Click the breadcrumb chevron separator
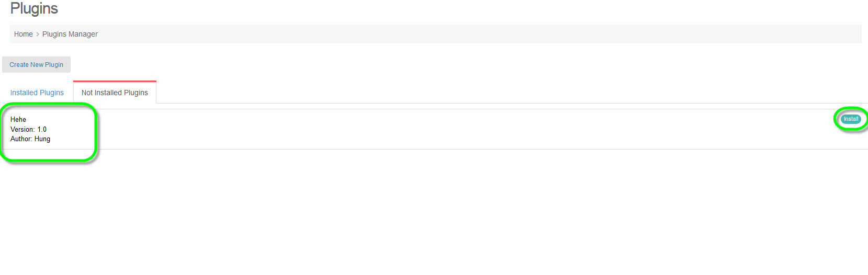 [x=38, y=34]
